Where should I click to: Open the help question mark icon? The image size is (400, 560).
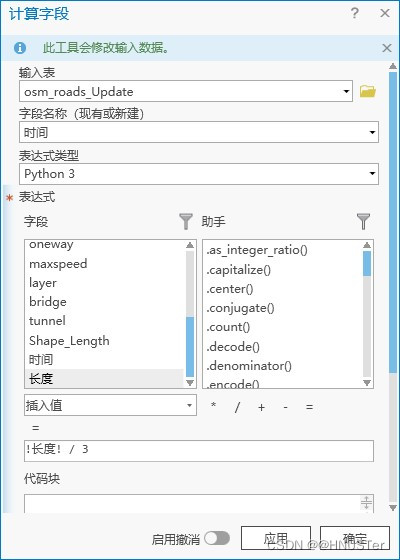pyautogui.click(x=354, y=13)
